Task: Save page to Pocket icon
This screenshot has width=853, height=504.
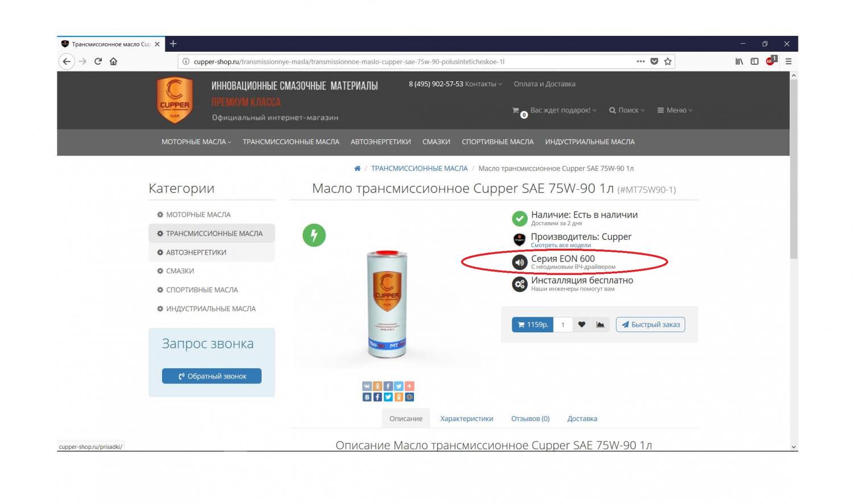Action: [x=654, y=61]
